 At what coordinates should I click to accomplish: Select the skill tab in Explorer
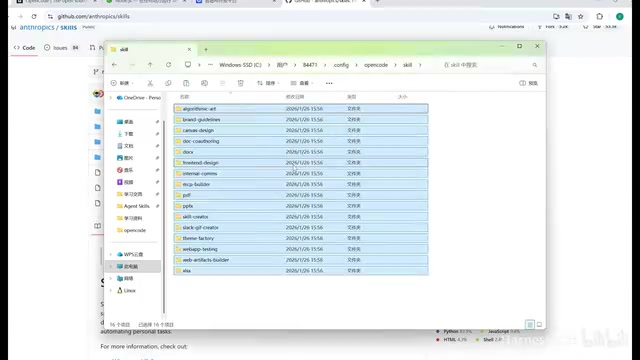click(x=151, y=49)
